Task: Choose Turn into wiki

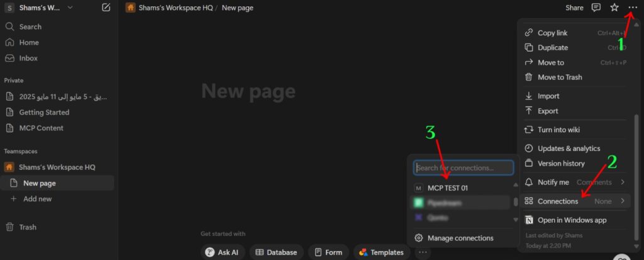Action: coord(575,130)
